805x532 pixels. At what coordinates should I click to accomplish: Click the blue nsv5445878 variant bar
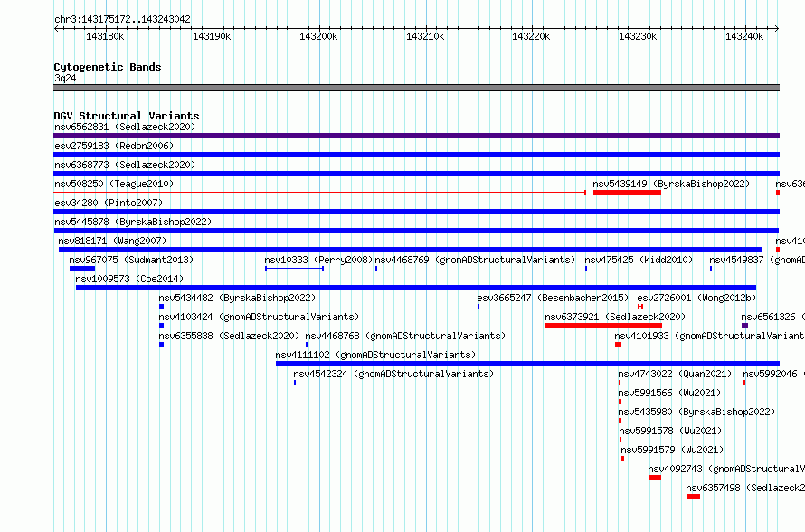pyautogui.click(x=416, y=231)
